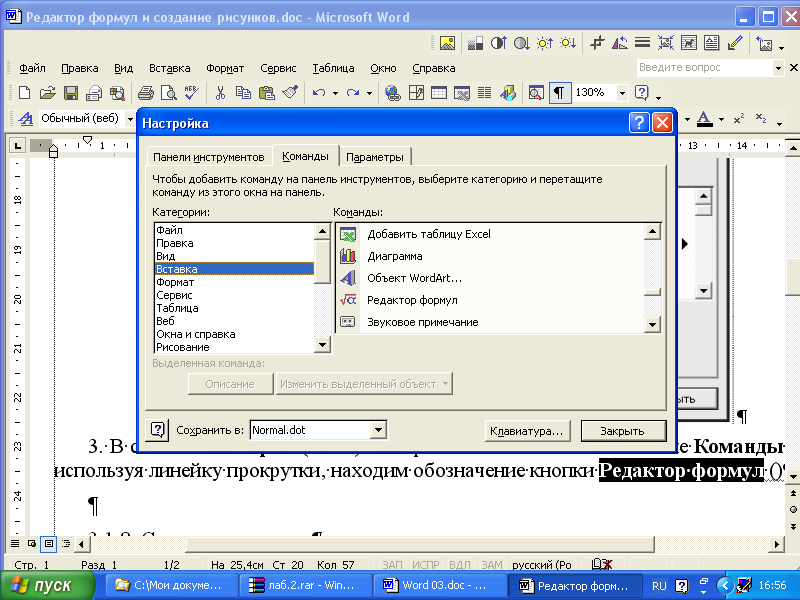Click the Insert Hyperlink globe icon
Viewport: 800px width, 600px height.
[x=392, y=93]
